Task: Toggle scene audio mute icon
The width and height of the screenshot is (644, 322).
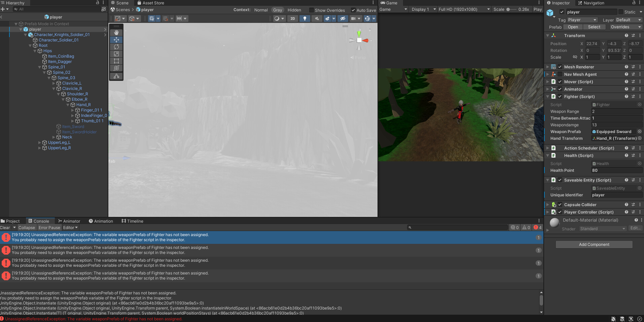Action: pyautogui.click(x=317, y=19)
